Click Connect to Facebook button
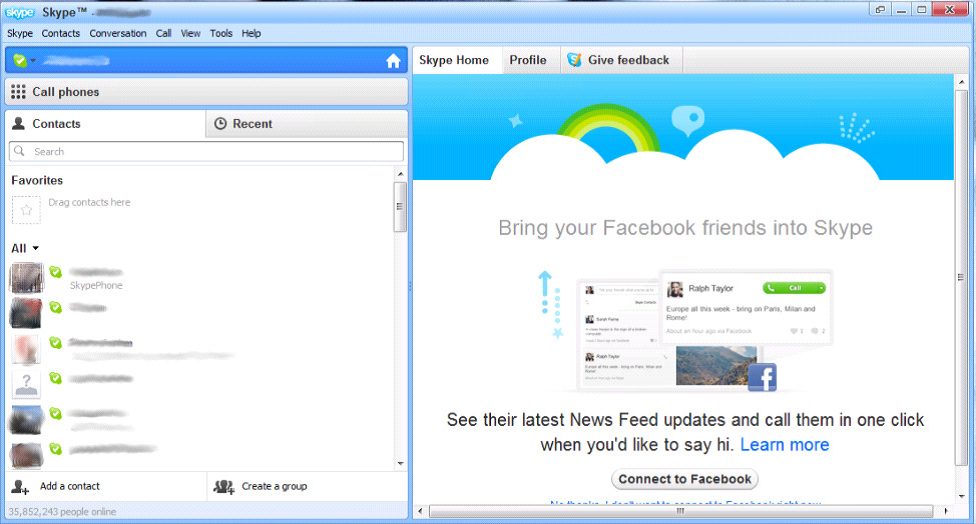Image resolution: width=976 pixels, height=524 pixels. [x=685, y=479]
